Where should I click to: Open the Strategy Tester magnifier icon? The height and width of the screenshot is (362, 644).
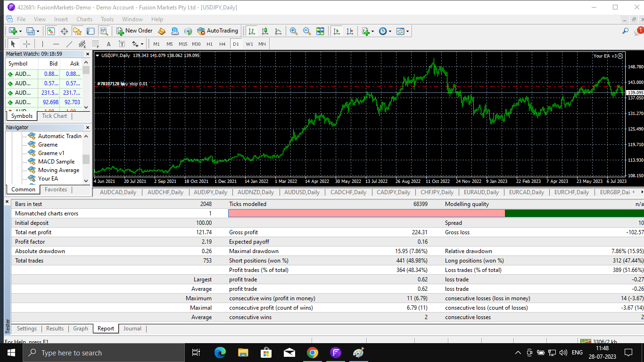104,31
